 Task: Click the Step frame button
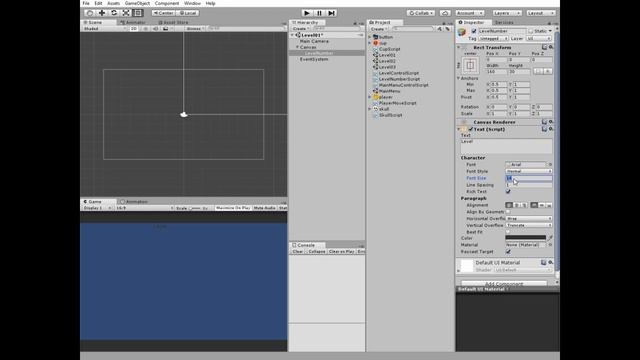point(331,13)
